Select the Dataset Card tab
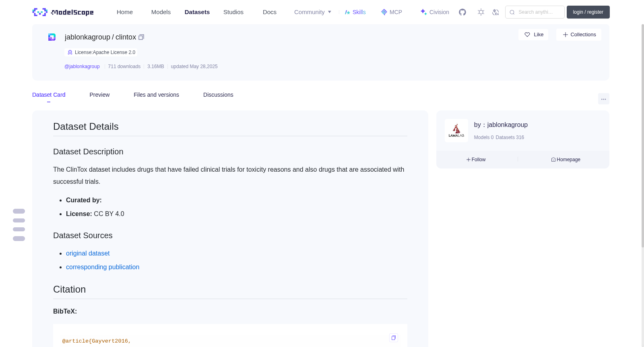The image size is (644, 347). pyautogui.click(x=49, y=95)
